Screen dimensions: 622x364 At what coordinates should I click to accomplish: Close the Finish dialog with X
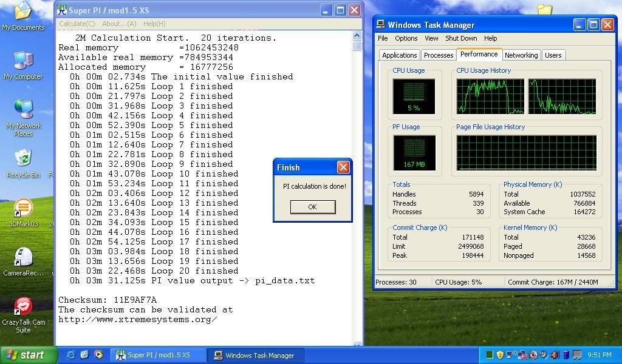coord(343,167)
